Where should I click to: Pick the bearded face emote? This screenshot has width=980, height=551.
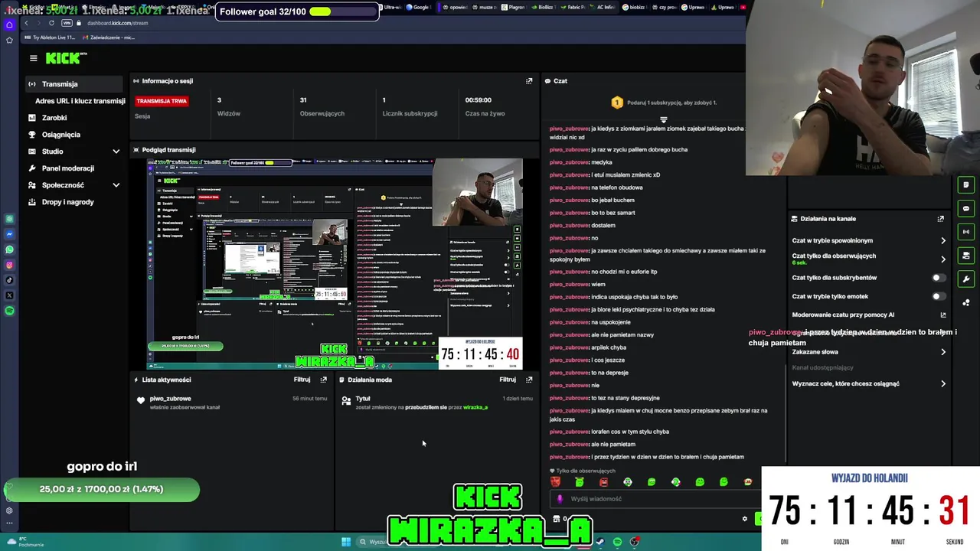(555, 482)
